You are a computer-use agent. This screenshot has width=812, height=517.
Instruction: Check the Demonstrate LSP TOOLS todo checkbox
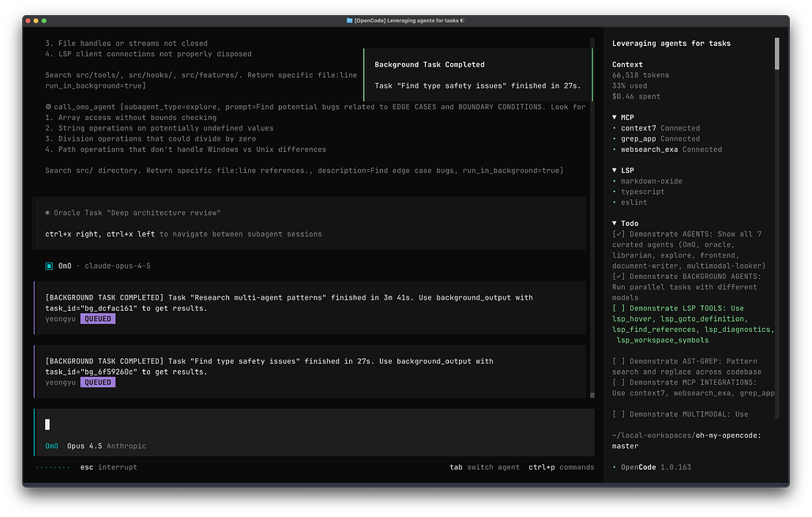[x=618, y=308]
